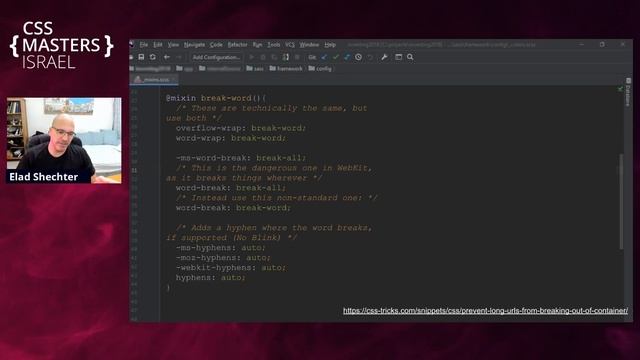Click the Git Rollback undo icon

[x=370, y=57]
